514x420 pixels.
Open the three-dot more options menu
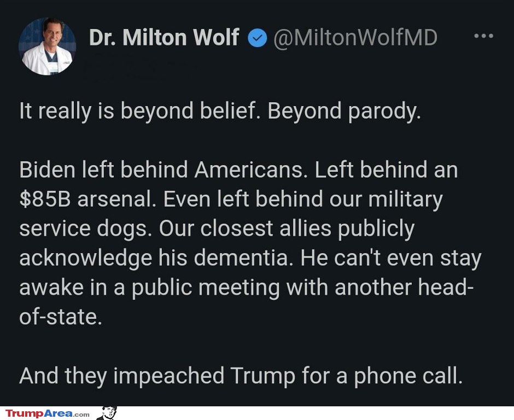click(483, 37)
